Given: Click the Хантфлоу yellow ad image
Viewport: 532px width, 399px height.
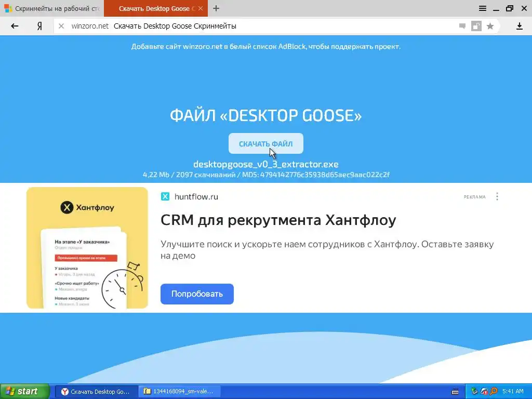Looking at the screenshot, I should [x=87, y=248].
